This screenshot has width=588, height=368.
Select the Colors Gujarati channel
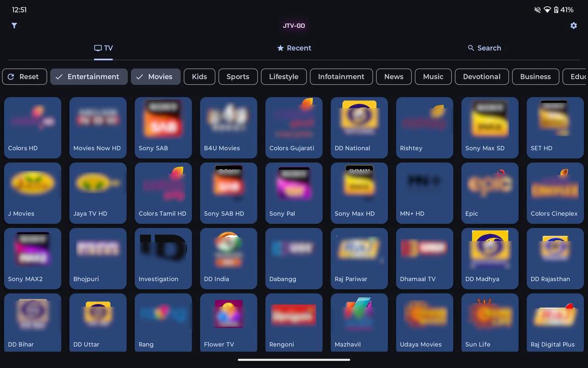click(x=294, y=128)
